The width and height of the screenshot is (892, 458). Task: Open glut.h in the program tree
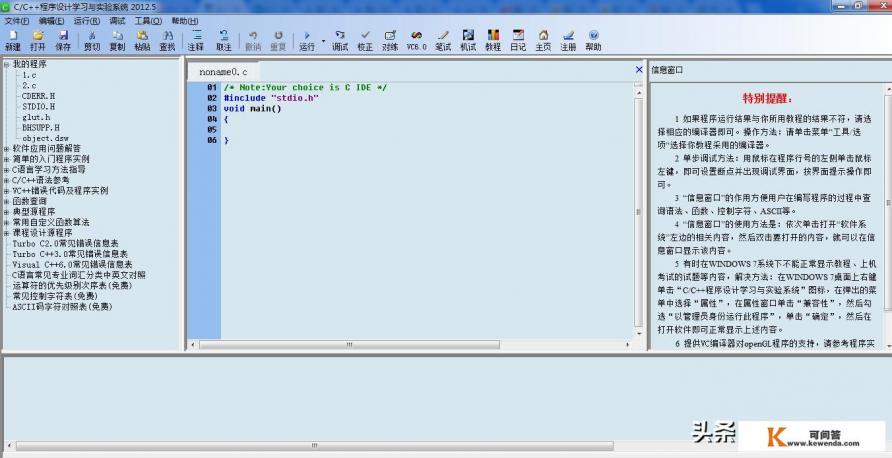pyautogui.click(x=36, y=117)
